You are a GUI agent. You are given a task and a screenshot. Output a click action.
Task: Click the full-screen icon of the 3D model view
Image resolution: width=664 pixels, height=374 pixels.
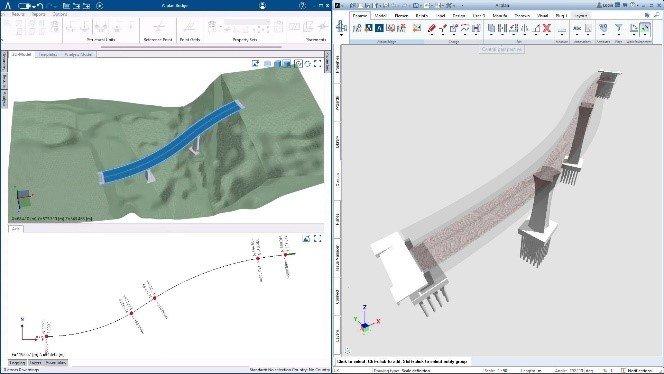(x=318, y=64)
